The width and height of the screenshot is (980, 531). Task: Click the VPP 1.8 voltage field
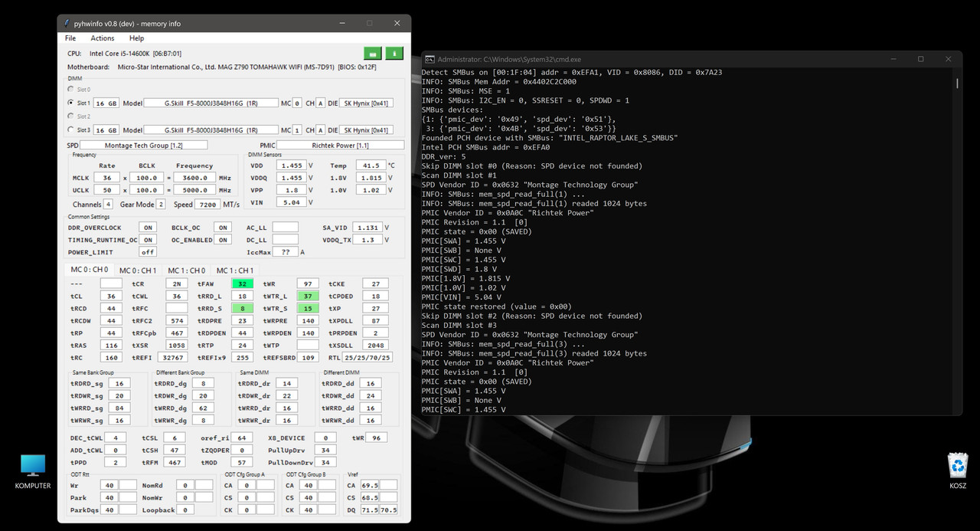[292, 190]
